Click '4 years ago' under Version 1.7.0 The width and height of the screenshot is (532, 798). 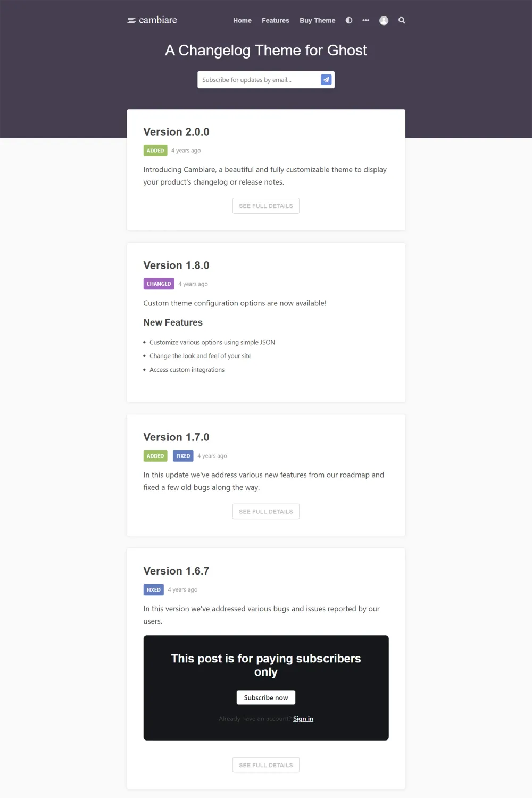212,456
